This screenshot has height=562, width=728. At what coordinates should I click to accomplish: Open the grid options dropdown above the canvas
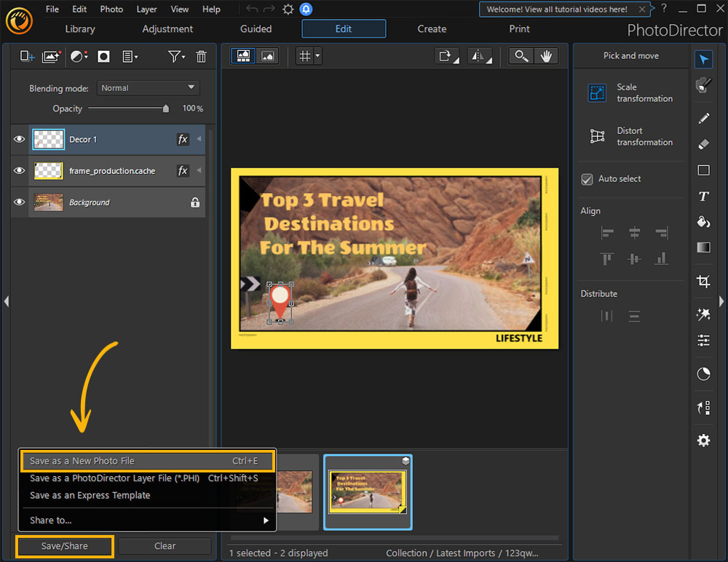[316, 55]
